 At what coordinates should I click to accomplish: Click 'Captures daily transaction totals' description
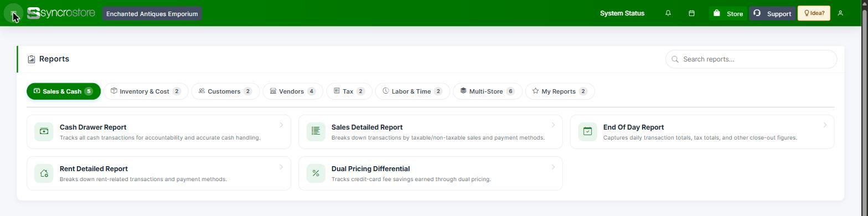700,138
